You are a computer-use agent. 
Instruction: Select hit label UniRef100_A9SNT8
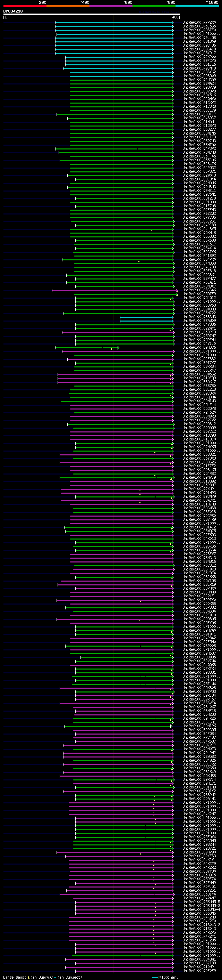point(199,68)
